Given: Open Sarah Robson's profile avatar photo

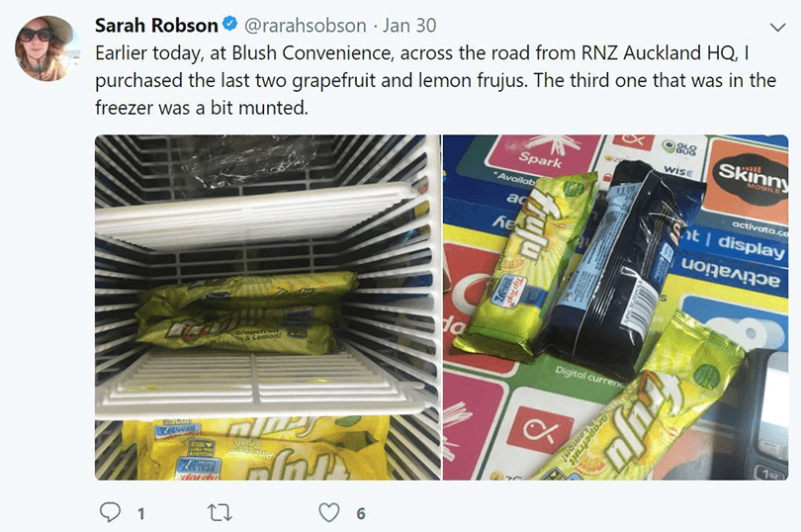Looking at the screenshot, I should tap(45, 48).
